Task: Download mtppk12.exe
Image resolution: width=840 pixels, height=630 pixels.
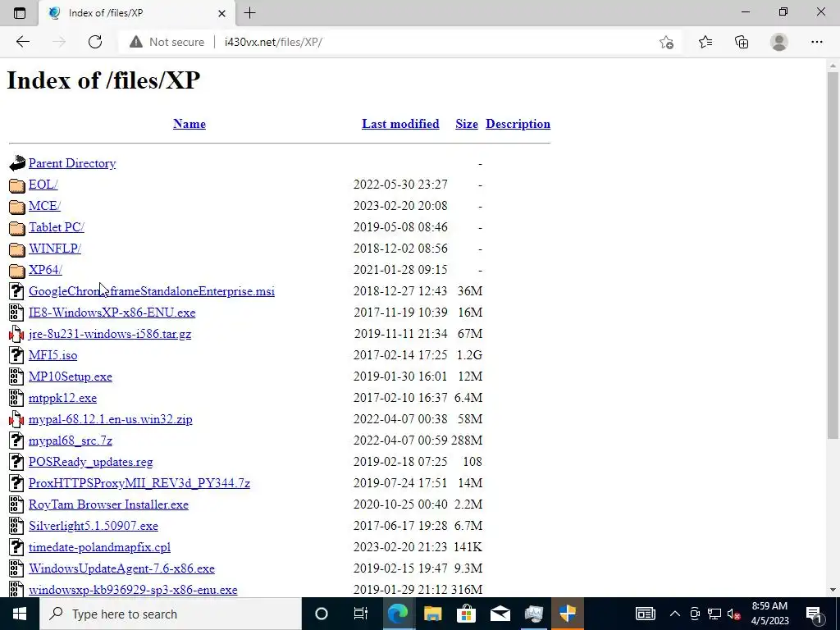Action: coord(62,398)
